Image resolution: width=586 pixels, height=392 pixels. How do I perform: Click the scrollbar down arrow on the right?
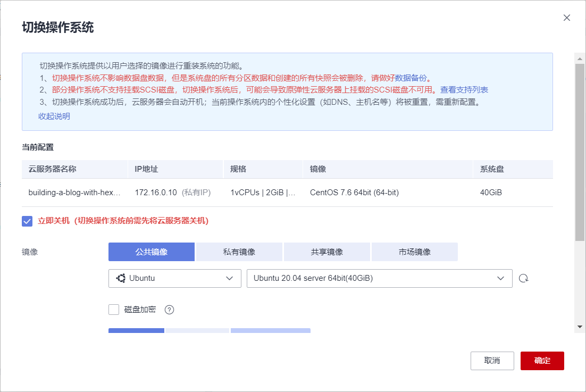pos(580,327)
